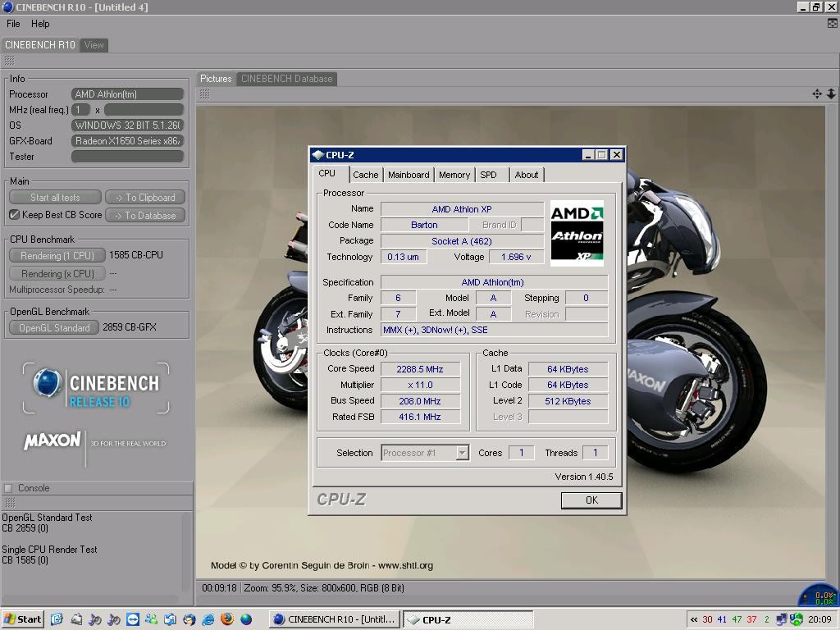Click the CINEBENCH window title bar icon
This screenshot has width=840, height=630.
(x=7, y=7)
